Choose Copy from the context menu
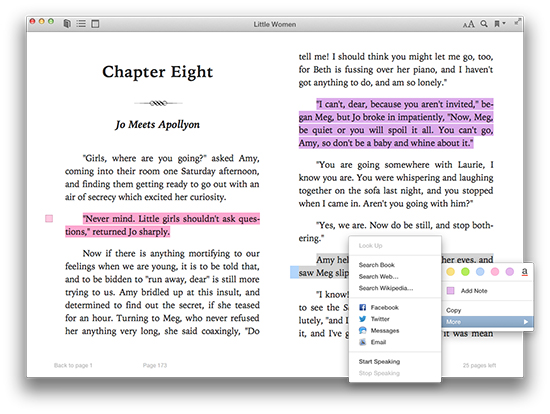Screen dimensions: 550x414 487,310
